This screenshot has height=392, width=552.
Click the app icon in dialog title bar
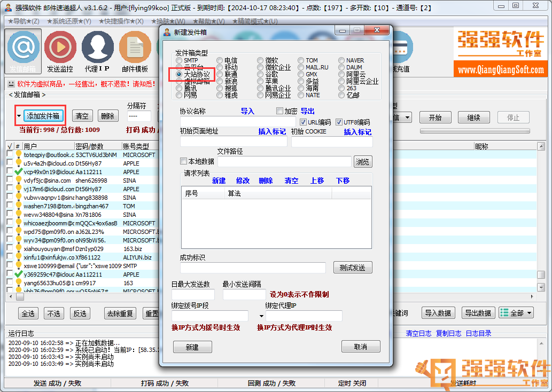pos(167,33)
